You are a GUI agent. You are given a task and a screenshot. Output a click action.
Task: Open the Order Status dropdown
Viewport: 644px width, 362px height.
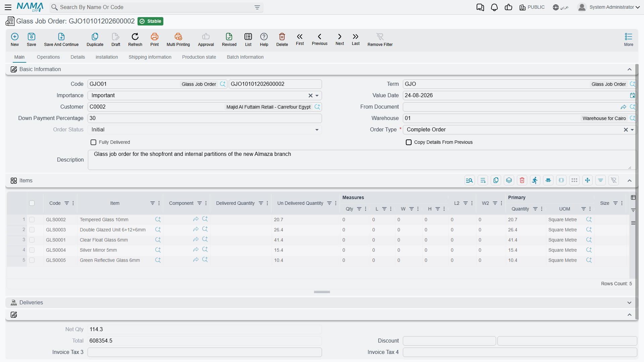(x=317, y=130)
